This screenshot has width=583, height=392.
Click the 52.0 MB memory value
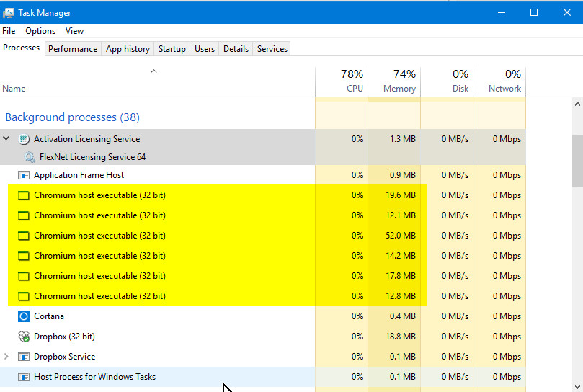click(401, 236)
